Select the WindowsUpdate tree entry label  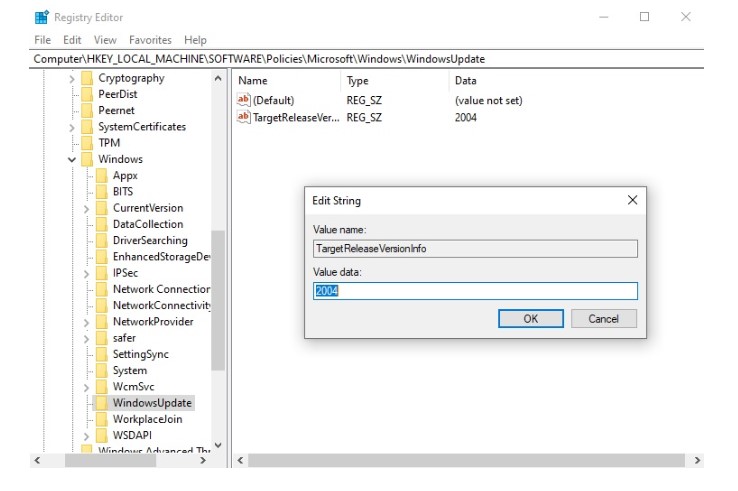152,403
